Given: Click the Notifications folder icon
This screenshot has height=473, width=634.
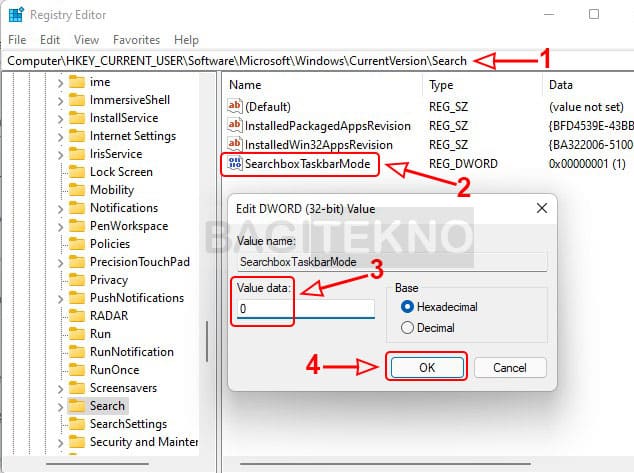Looking at the screenshot, I should pyautogui.click(x=76, y=208).
